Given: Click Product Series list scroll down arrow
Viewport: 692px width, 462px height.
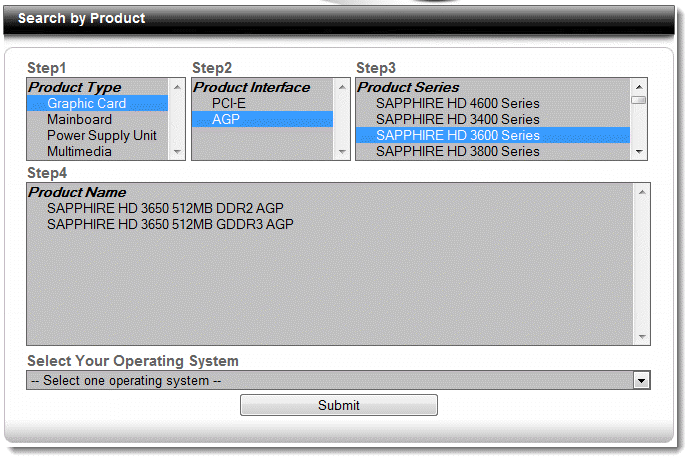Looking at the screenshot, I should point(639,152).
